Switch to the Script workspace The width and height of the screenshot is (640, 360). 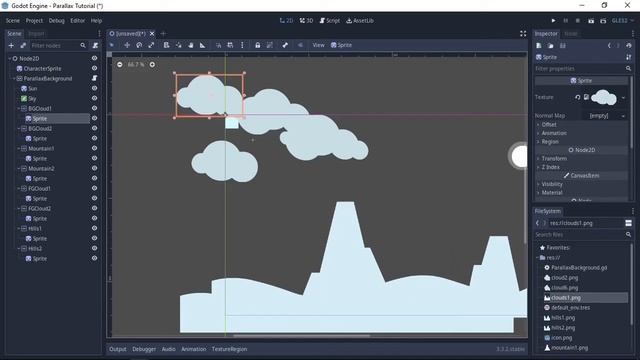pos(329,20)
